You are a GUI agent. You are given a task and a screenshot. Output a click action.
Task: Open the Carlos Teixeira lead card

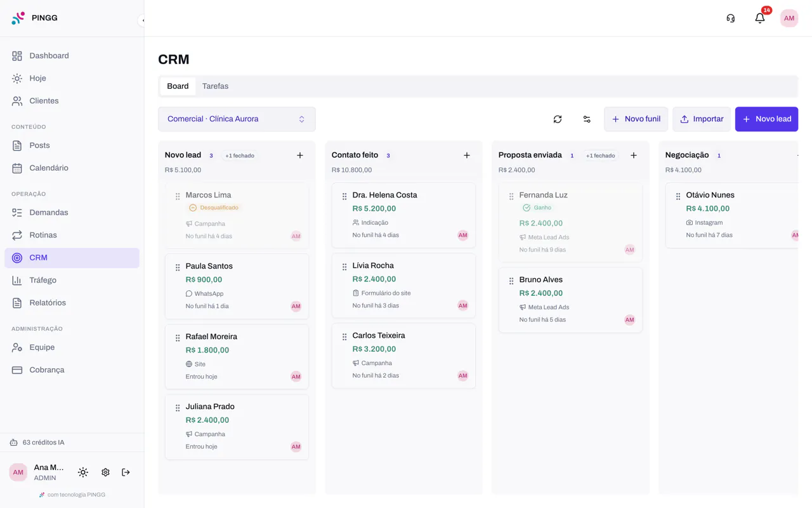(x=403, y=356)
